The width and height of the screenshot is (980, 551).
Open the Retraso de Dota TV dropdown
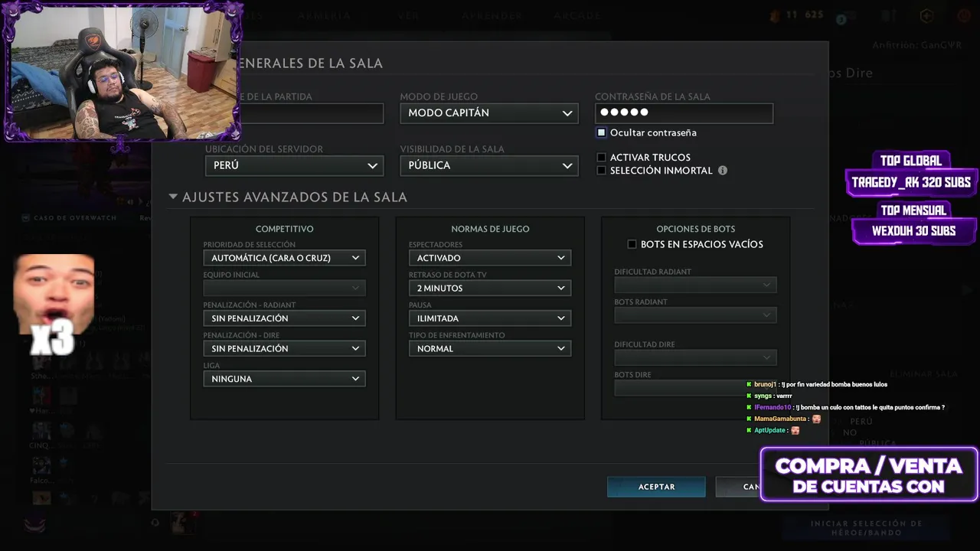[490, 288]
